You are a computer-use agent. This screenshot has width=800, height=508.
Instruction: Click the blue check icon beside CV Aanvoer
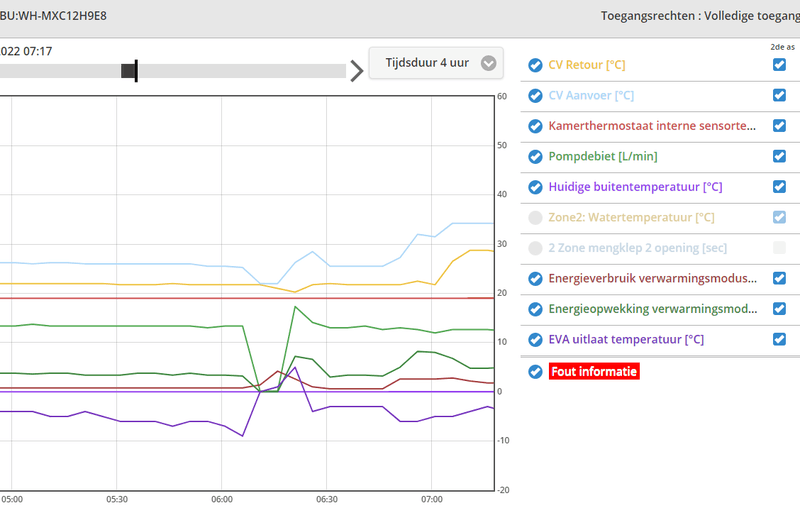click(x=536, y=96)
